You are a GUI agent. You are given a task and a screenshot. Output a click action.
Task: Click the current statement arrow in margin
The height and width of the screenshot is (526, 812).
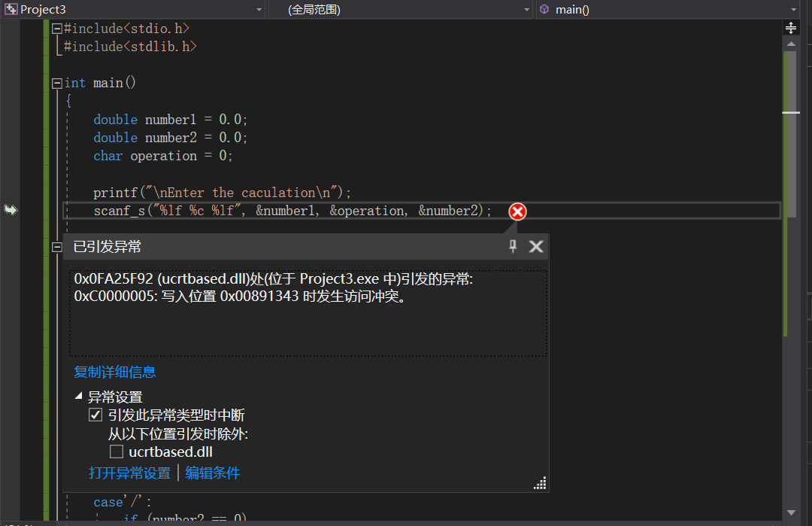pyautogui.click(x=11, y=210)
